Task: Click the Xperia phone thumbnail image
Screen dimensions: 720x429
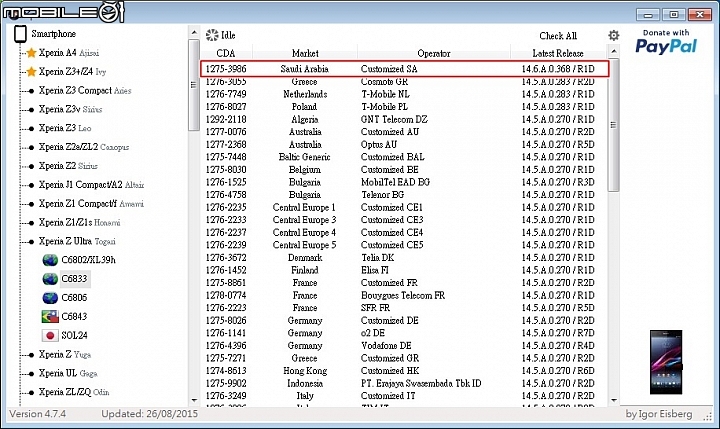Action: click(x=666, y=362)
